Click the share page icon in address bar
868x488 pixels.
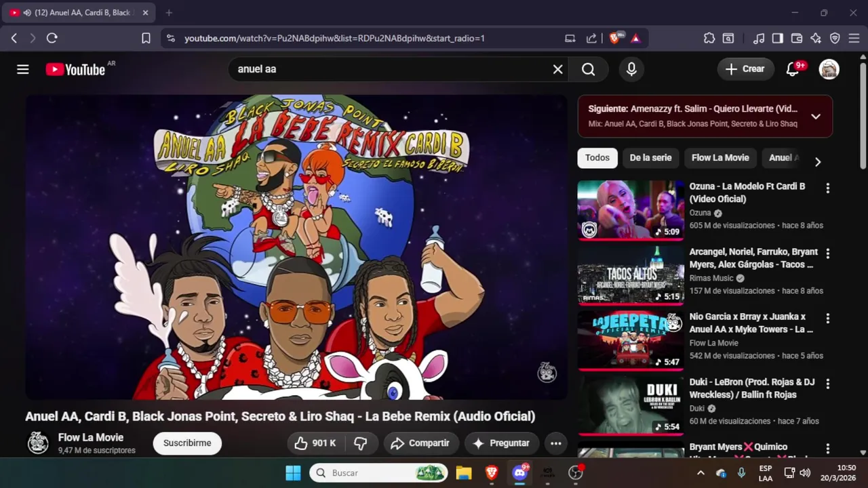pyautogui.click(x=591, y=39)
